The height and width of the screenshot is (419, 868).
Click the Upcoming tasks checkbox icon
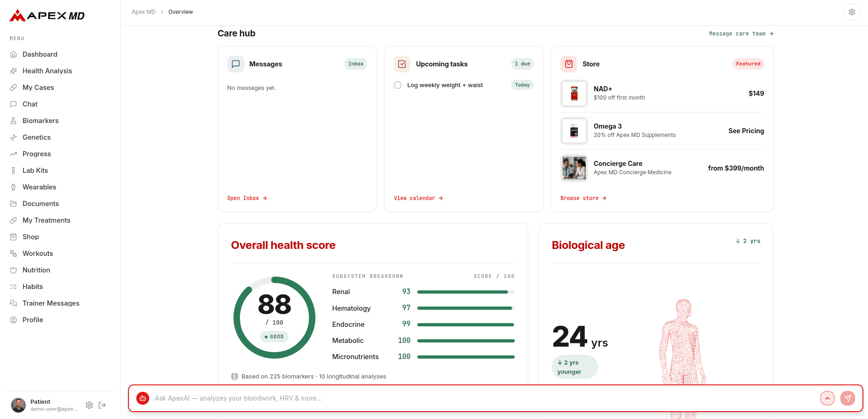tap(402, 64)
